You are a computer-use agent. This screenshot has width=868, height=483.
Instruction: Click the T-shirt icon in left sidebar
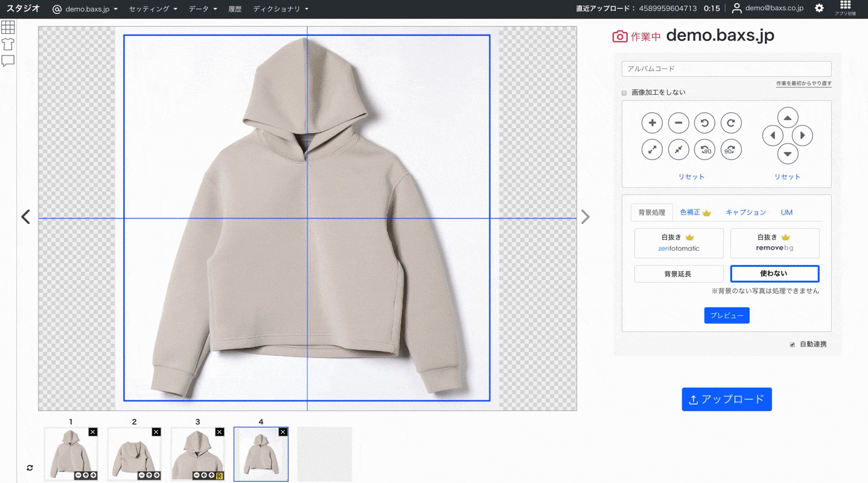(8, 44)
